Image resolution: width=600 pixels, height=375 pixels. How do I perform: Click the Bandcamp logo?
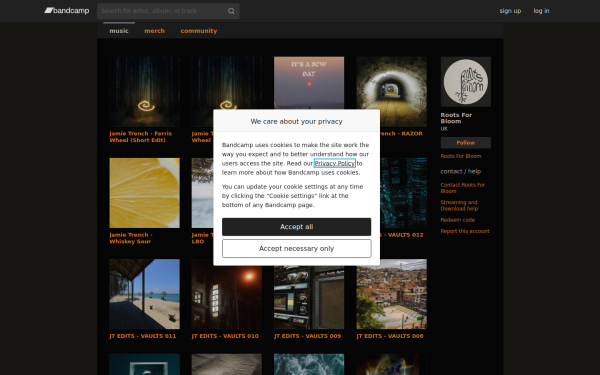67,11
